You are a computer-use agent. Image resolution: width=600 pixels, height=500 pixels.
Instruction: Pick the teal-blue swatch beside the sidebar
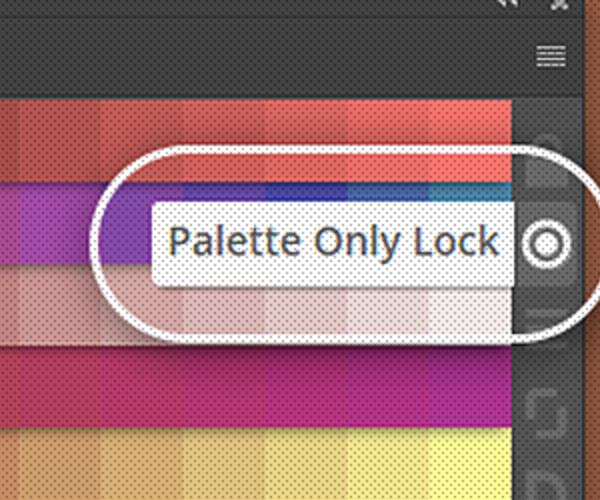pyautogui.click(x=471, y=192)
